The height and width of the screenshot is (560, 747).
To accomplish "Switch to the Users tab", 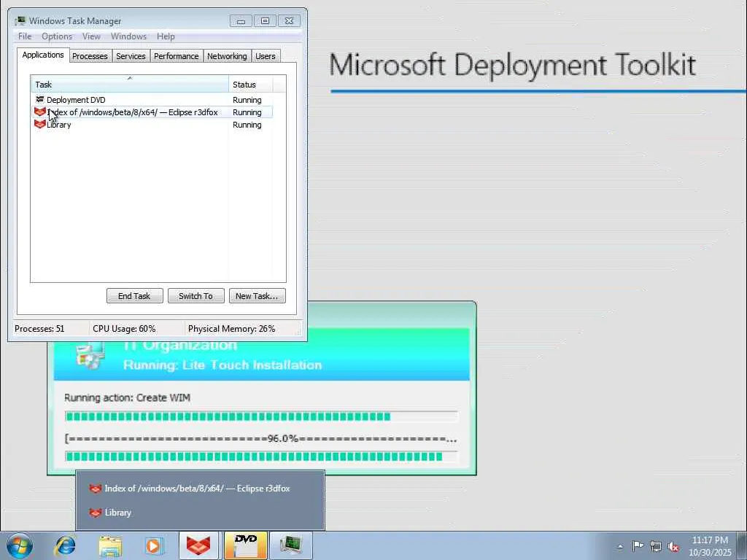I will [266, 56].
